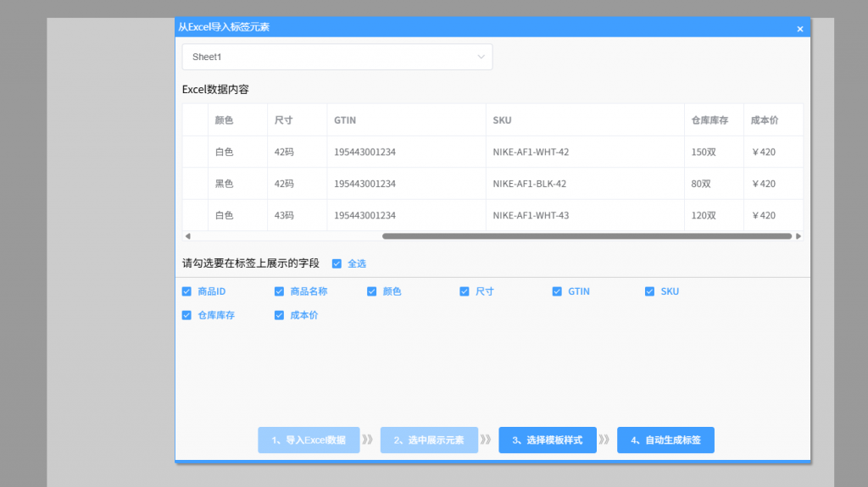
Task: Toggle the 商品名称 field checkbox
Action: pyautogui.click(x=279, y=291)
